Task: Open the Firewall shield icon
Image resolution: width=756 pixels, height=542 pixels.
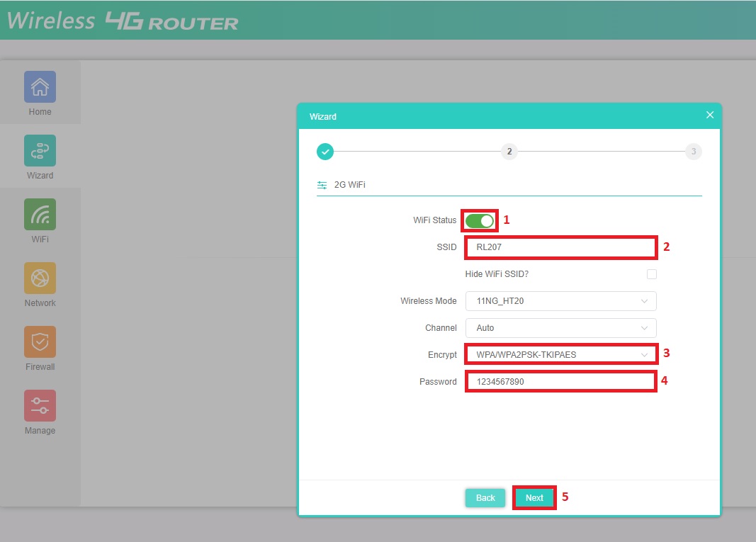Action: [40, 342]
